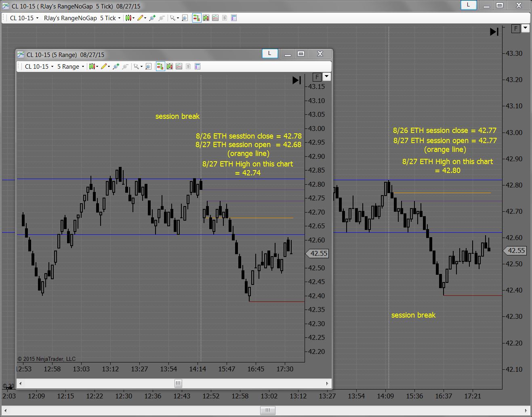Image resolution: width=532 pixels, height=417 pixels.
Task: Open indicators line-chart icon in RangeNoGap window
Action: [215, 18]
